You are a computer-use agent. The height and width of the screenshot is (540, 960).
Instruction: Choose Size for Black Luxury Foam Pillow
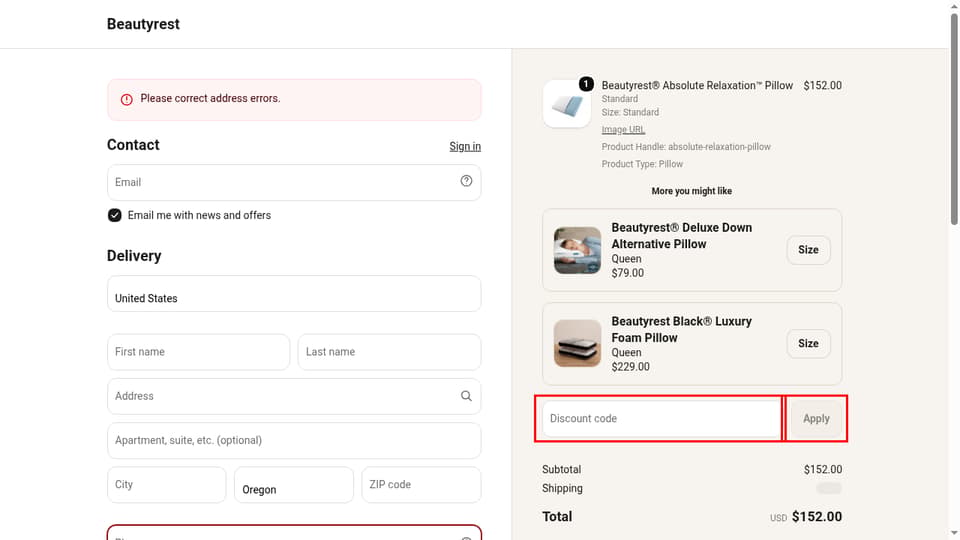click(808, 343)
